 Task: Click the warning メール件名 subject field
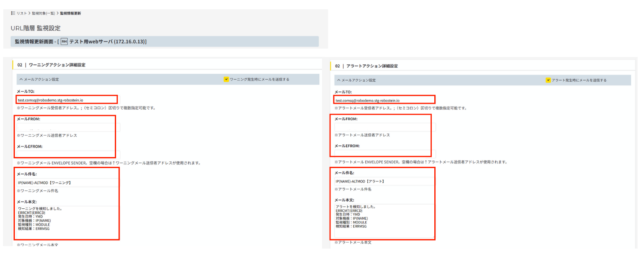tap(68, 182)
